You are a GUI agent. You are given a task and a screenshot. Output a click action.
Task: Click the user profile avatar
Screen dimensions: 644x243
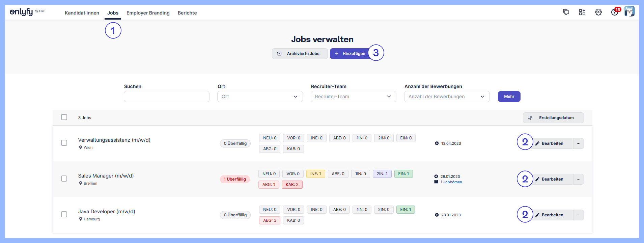[629, 11]
